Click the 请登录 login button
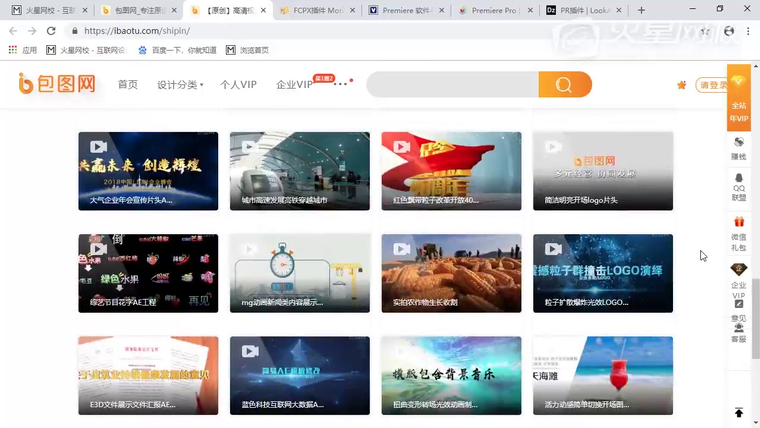This screenshot has height=428, width=760. [712, 85]
